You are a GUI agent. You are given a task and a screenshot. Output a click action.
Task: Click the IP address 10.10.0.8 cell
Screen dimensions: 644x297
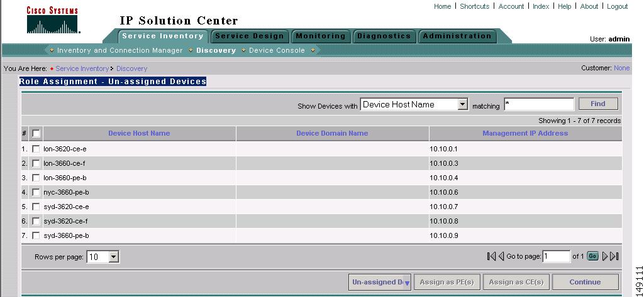click(526, 221)
